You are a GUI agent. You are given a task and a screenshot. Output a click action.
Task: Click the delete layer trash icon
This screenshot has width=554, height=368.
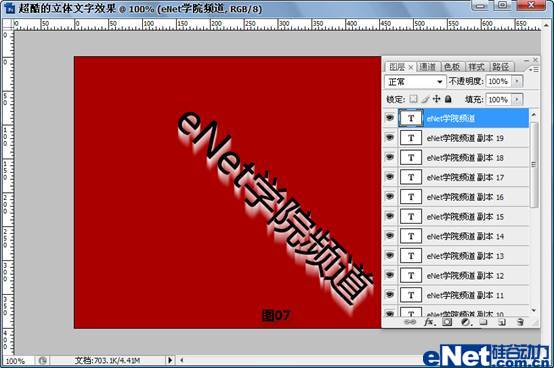520,322
